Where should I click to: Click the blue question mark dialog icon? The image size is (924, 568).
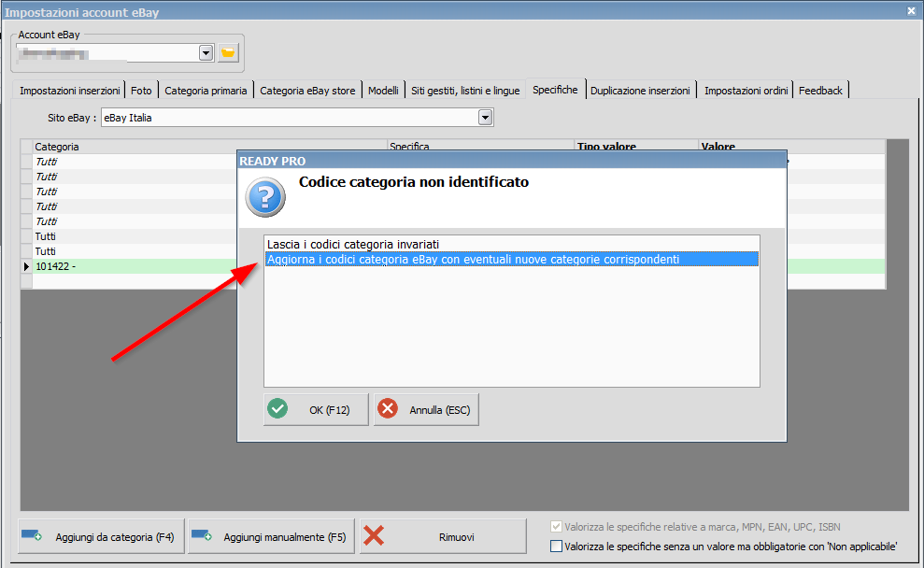point(265,197)
